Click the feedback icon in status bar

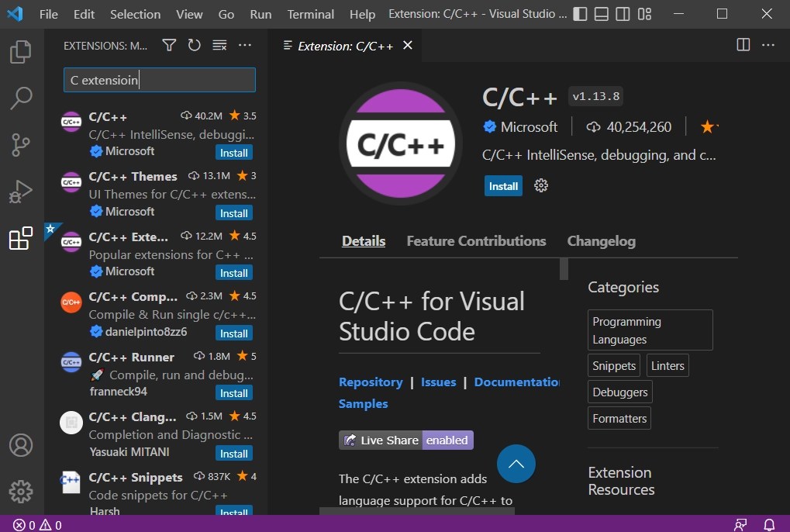point(740,525)
